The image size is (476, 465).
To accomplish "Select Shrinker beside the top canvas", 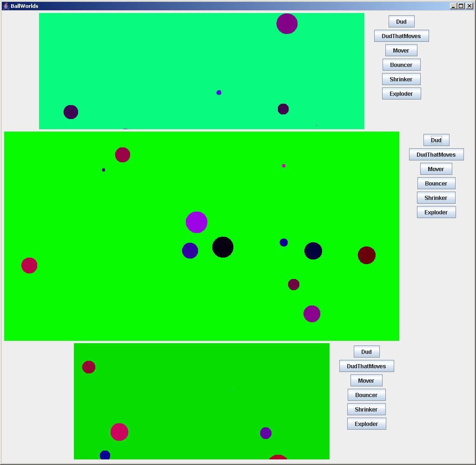I will coord(401,80).
